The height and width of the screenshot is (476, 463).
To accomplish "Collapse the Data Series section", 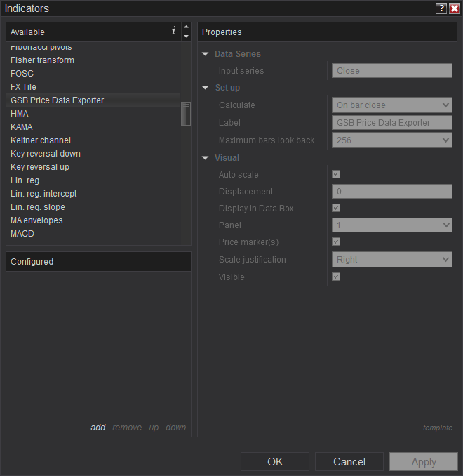I will [206, 54].
